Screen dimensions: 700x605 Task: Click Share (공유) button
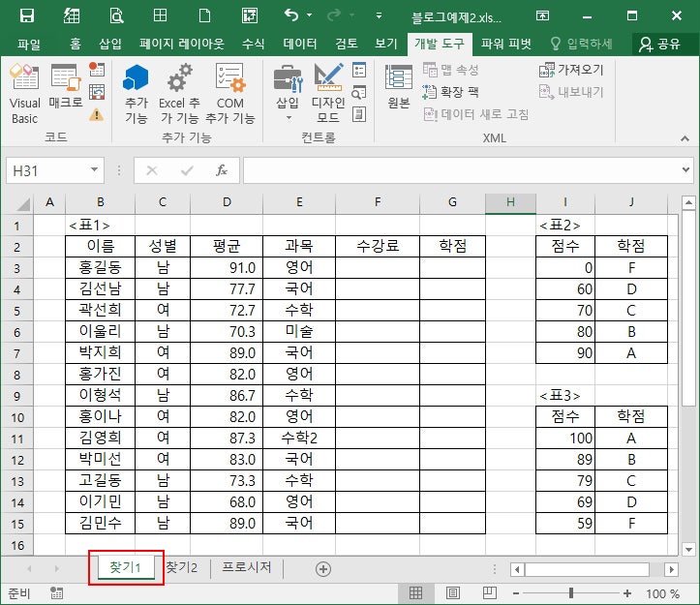[660, 44]
